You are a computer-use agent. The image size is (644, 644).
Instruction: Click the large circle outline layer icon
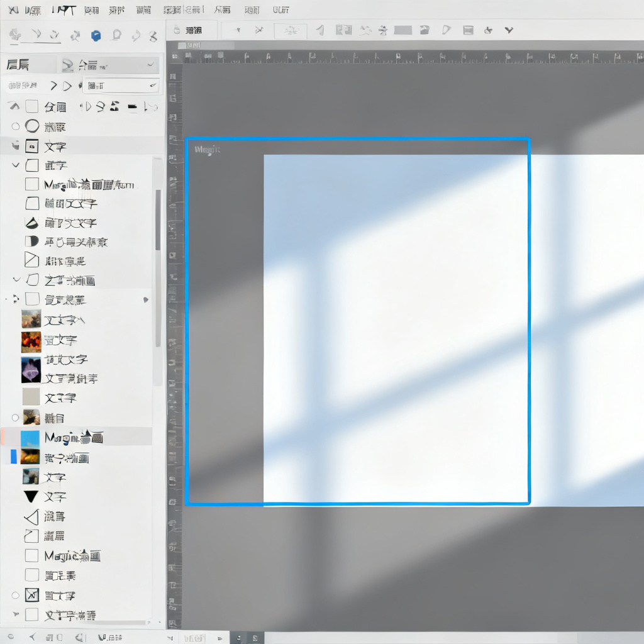click(x=32, y=126)
